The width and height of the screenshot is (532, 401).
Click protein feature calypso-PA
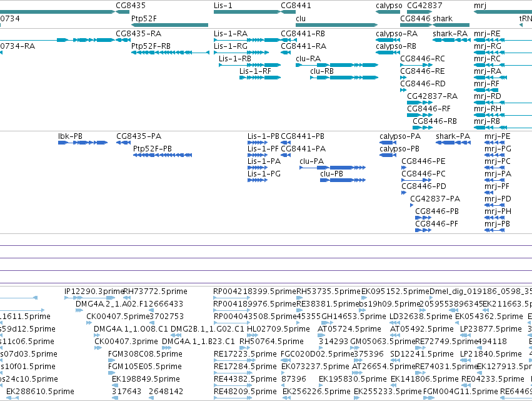point(400,136)
